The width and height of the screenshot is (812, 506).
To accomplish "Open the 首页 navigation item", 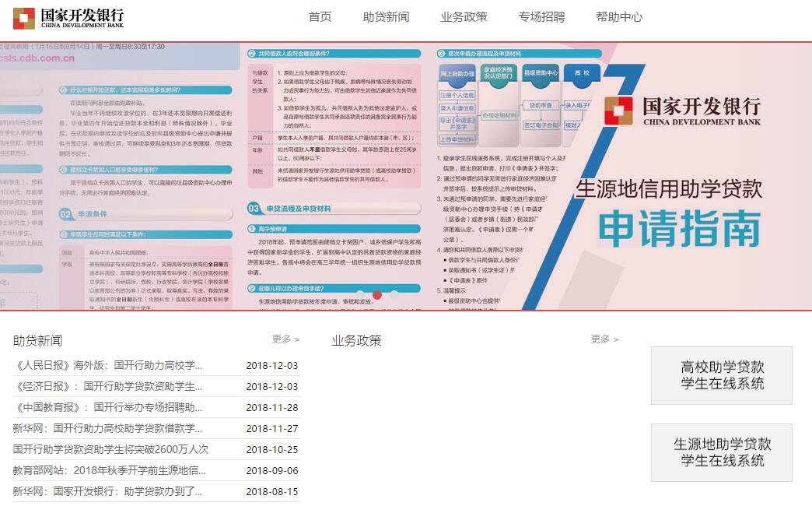I will (320, 17).
